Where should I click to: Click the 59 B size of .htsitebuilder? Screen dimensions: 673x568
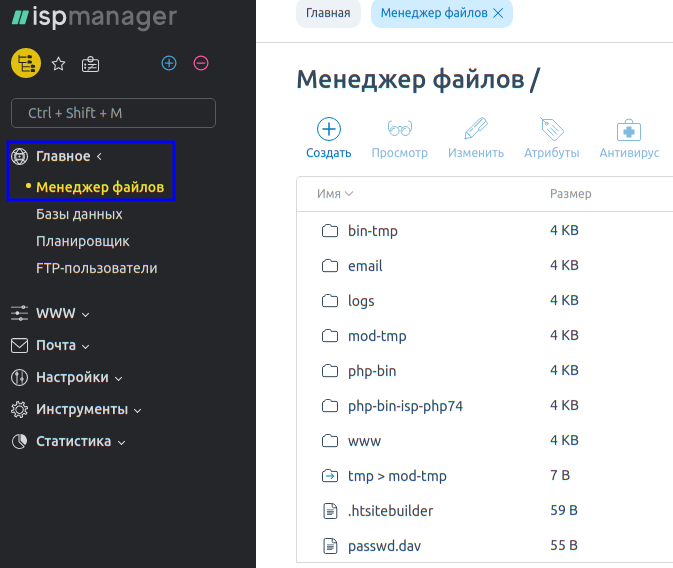564,510
